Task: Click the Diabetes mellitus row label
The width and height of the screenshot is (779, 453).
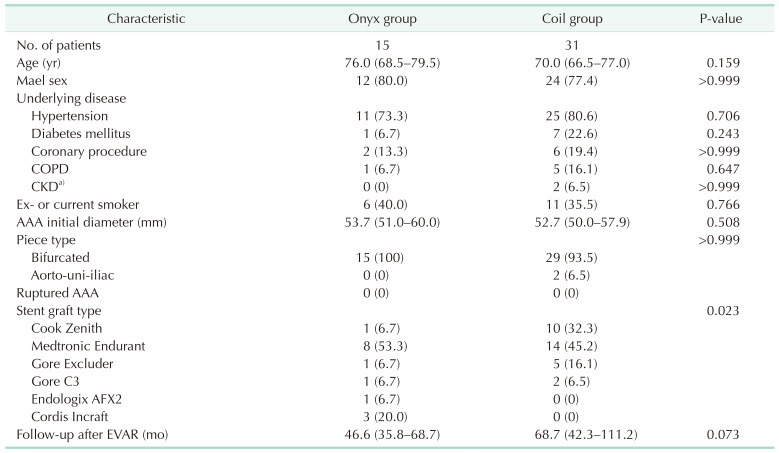Action: (79, 134)
